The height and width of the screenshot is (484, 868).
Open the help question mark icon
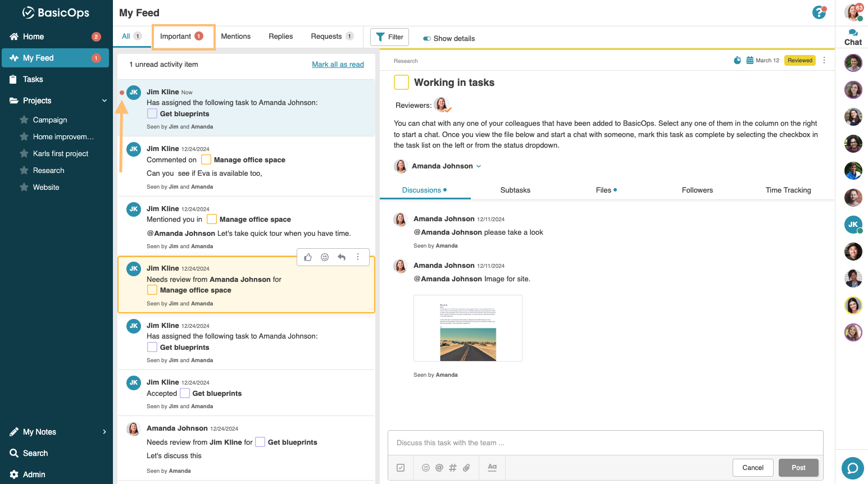pos(819,12)
